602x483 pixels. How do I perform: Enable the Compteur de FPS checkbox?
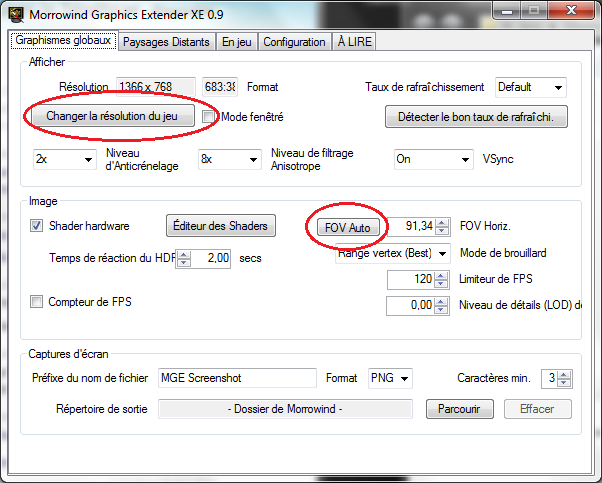pos(36,302)
